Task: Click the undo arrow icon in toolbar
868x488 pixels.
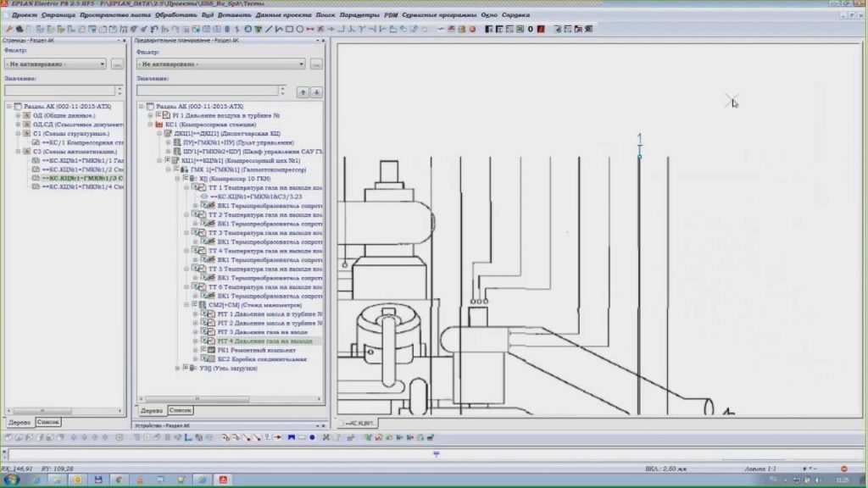Action: 154,29
